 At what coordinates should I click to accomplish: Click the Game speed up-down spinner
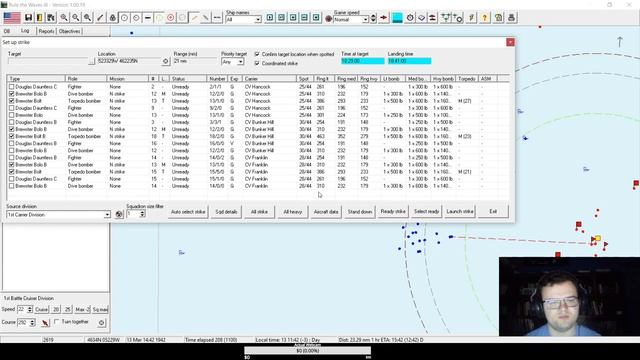coord(373,18)
